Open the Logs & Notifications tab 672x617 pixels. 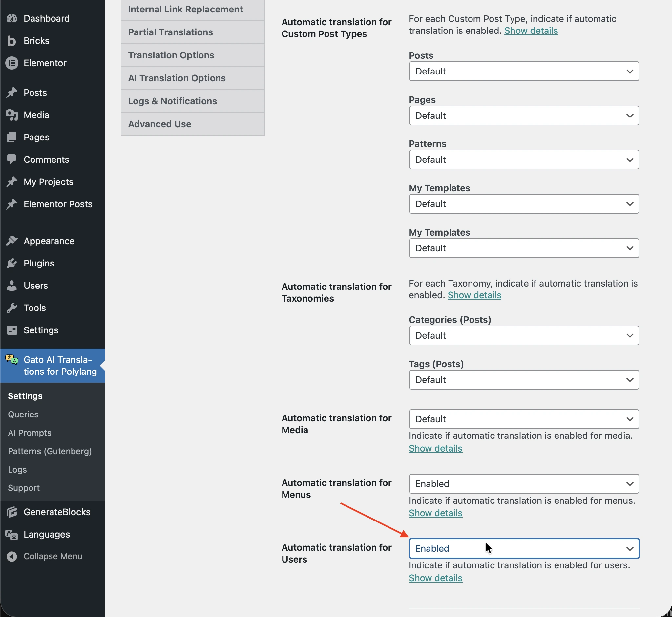coord(172,101)
